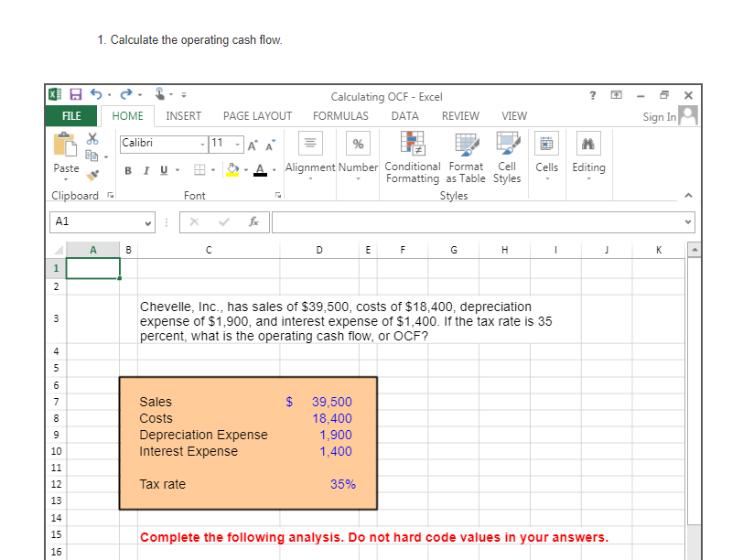
Task: Open the font size dropdown
Action: tap(235, 143)
